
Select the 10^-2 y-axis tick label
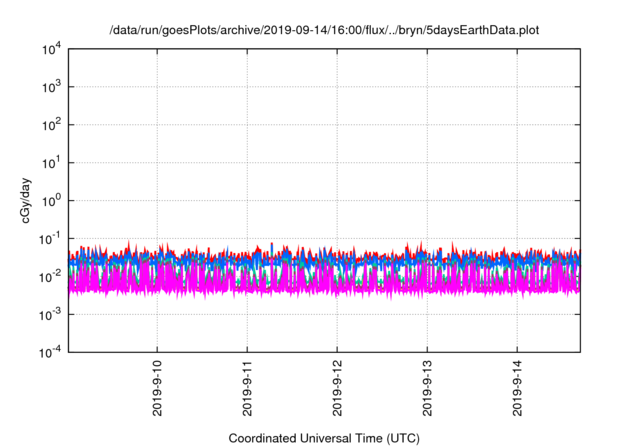(52, 276)
